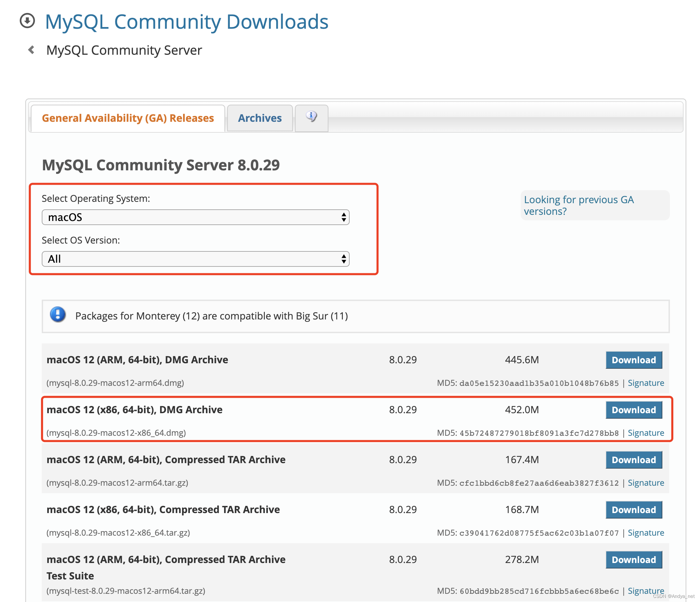
Task: Open Looking for previous GA versions link
Action: click(579, 205)
